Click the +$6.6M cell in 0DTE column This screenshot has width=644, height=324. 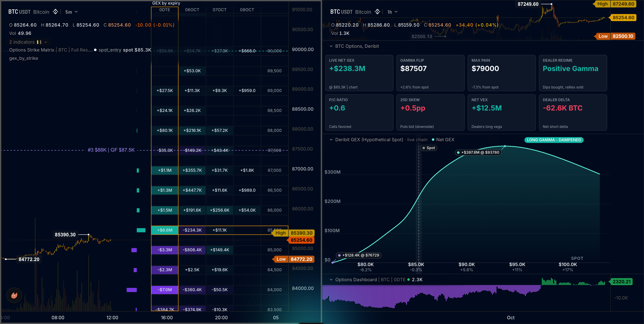tap(165, 230)
